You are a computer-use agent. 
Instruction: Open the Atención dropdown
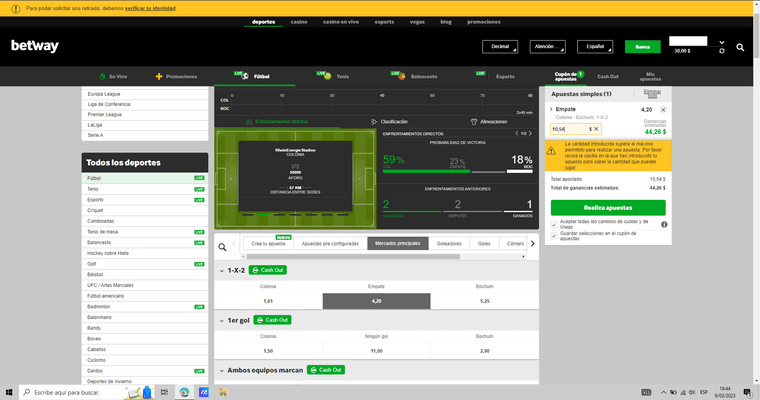pos(547,47)
